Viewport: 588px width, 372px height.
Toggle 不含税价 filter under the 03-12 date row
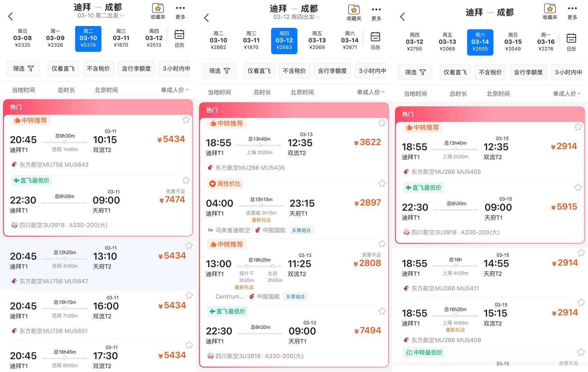(x=294, y=71)
